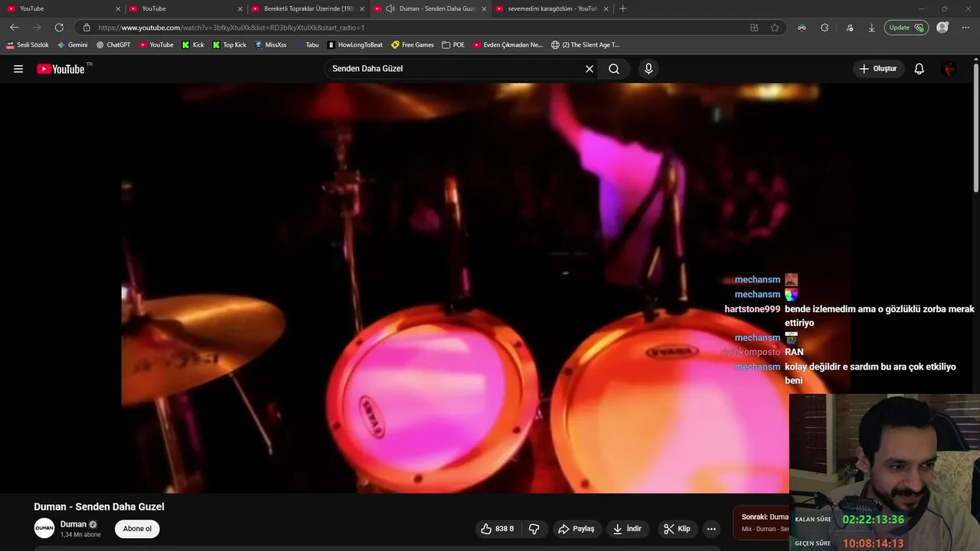Viewport: 980px width, 551px height.
Task: Open Gemini bookmark
Action: [x=73, y=45]
